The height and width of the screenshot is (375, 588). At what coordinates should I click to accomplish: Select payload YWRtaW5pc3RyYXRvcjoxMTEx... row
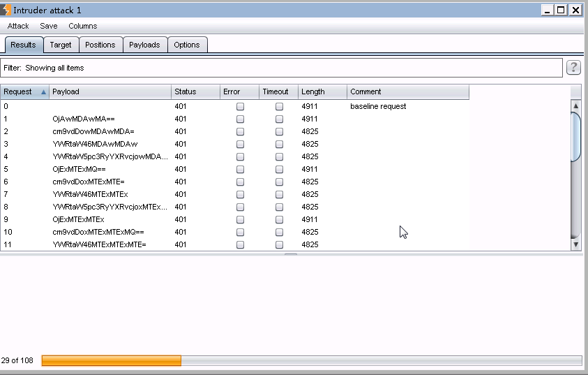coord(235,207)
